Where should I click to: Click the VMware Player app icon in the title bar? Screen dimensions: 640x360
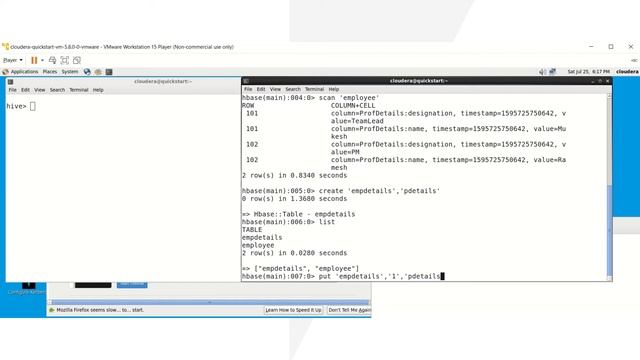click(5, 47)
